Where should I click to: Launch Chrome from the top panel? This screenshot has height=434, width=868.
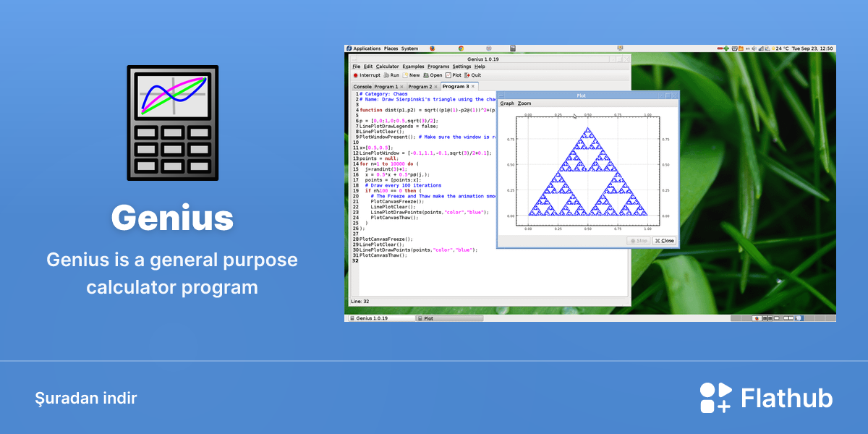pyautogui.click(x=461, y=48)
